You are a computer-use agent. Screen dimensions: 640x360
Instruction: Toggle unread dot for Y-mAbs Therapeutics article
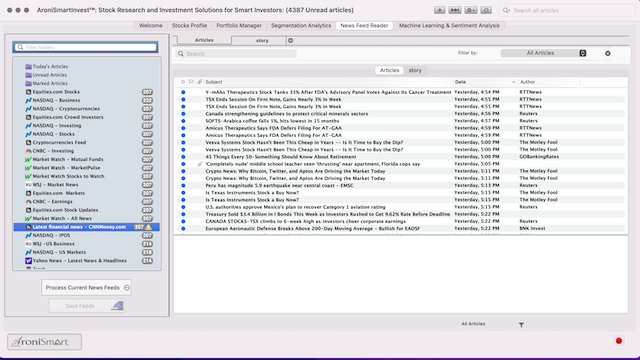click(183, 92)
